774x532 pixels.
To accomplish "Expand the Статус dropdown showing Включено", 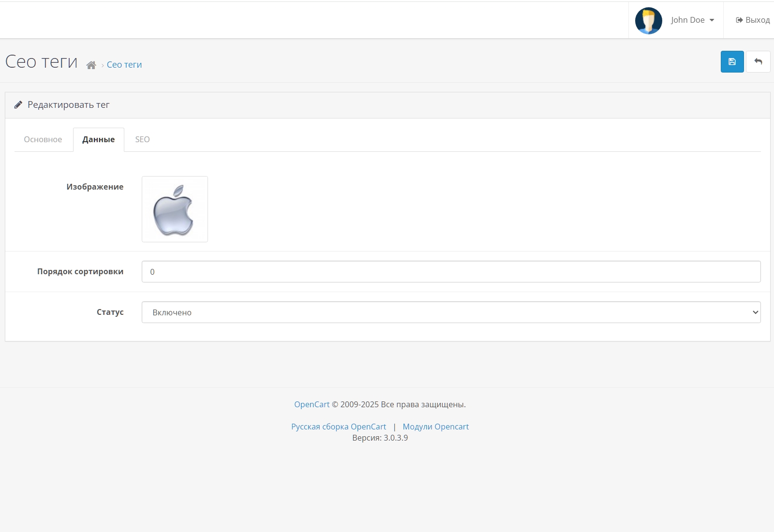I will (x=451, y=312).
